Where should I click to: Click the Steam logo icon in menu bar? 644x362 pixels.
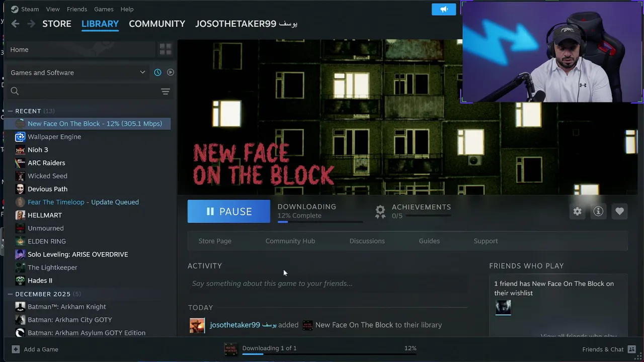[15, 9]
